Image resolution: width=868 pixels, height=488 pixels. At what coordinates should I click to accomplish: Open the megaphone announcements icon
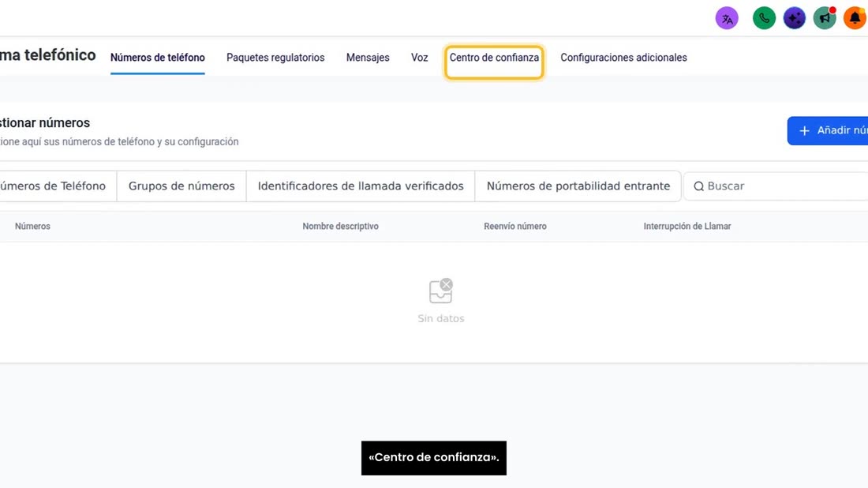tap(825, 18)
